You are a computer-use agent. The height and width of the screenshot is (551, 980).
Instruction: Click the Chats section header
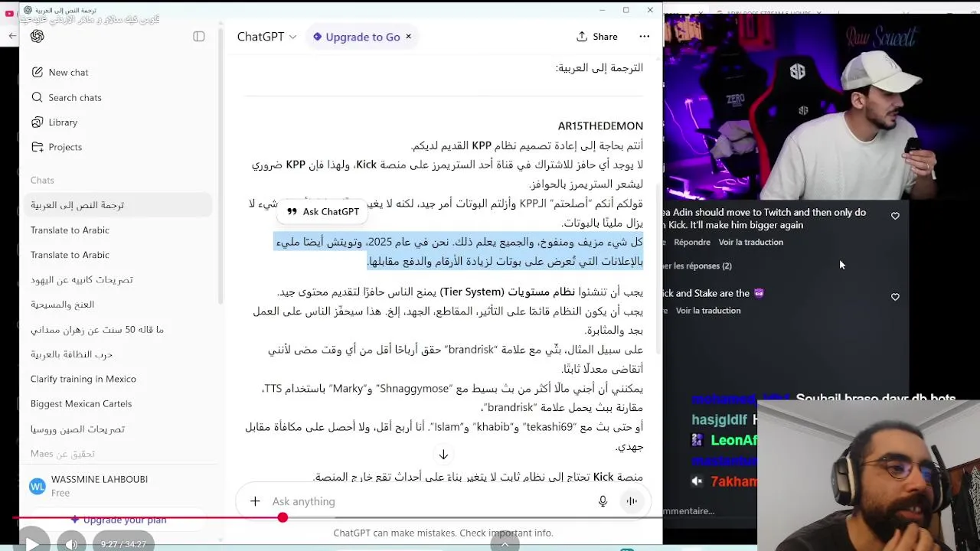pos(42,181)
